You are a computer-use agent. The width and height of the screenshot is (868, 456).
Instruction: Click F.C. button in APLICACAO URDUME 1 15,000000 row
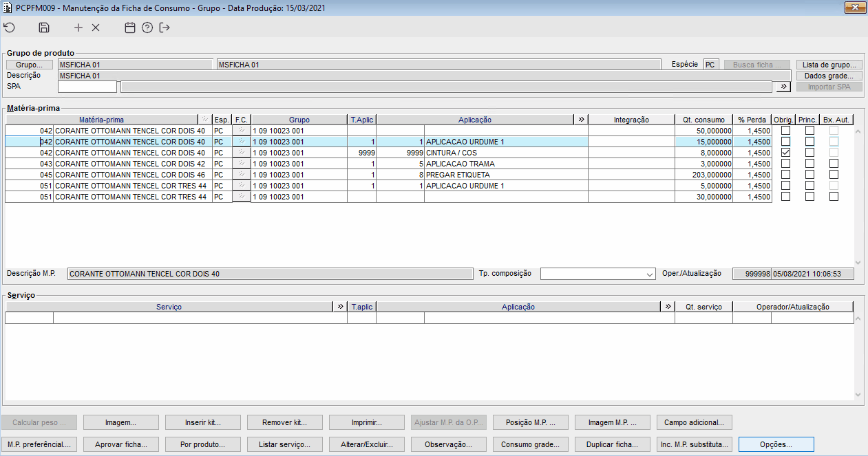click(242, 142)
